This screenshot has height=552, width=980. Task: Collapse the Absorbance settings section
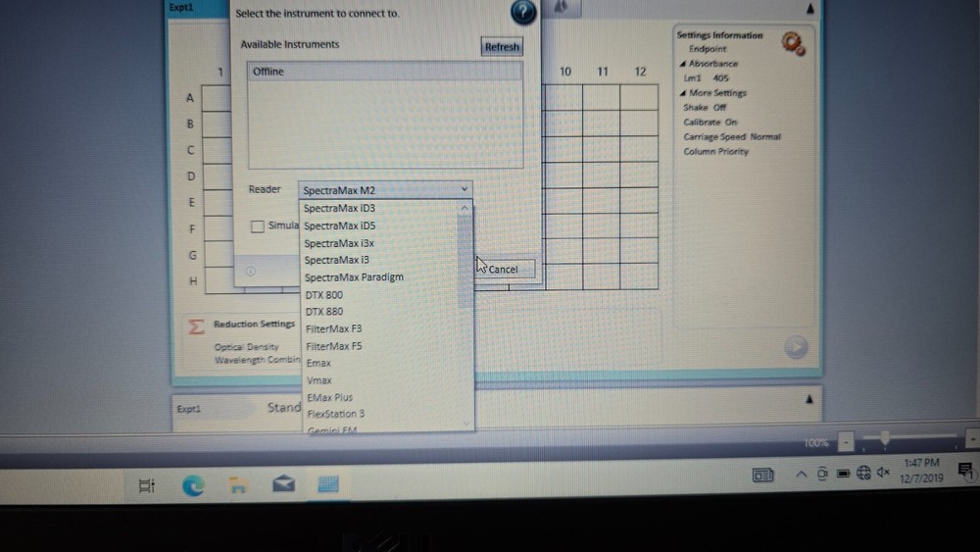[x=683, y=64]
